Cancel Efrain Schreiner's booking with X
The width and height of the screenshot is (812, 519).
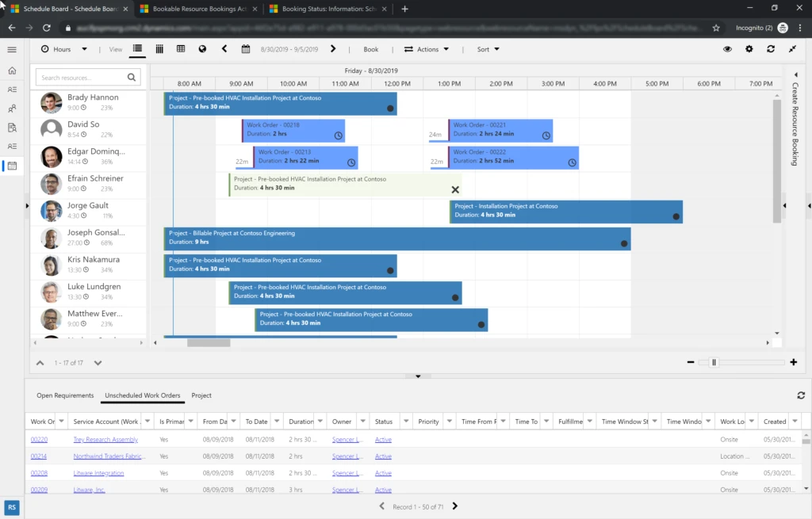pos(455,189)
